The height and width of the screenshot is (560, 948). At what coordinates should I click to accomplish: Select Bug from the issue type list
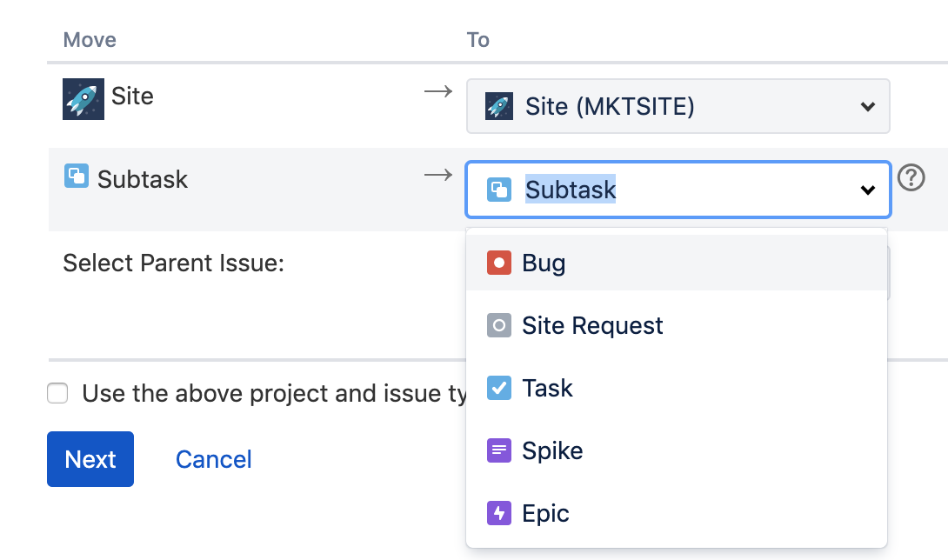coord(544,263)
